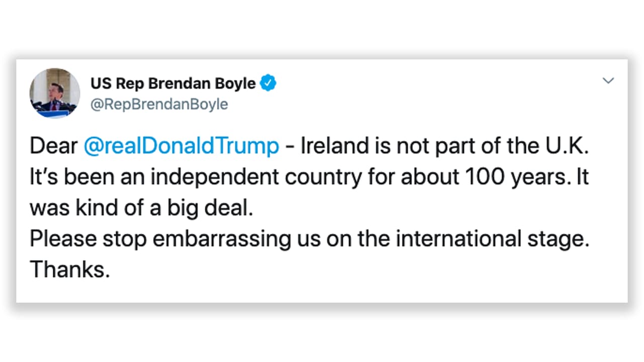Open the profile via the circular avatar image
Screen dimensions: 644x362
coord(55,94)
